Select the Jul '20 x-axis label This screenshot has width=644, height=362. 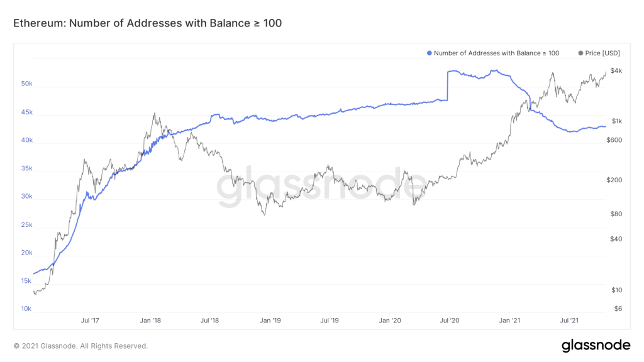[450, 321]
